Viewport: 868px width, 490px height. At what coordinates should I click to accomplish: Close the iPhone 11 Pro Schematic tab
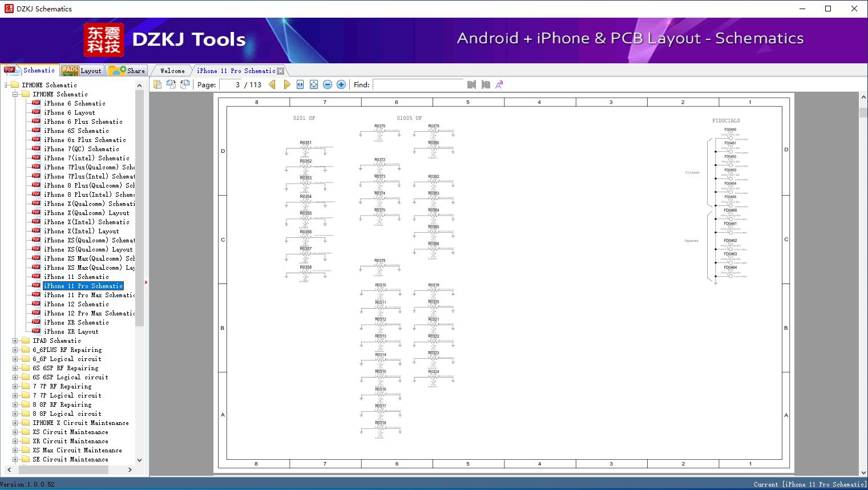point(280,71)
